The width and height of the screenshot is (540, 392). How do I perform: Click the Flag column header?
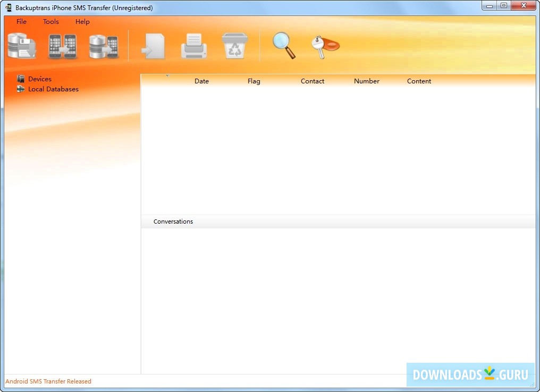tap(254, 81)
